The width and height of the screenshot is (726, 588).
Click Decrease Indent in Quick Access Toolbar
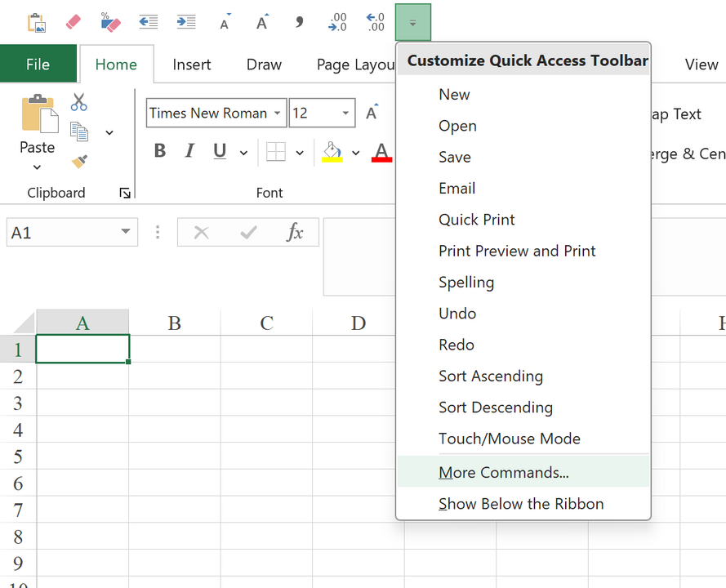[148, 22]
